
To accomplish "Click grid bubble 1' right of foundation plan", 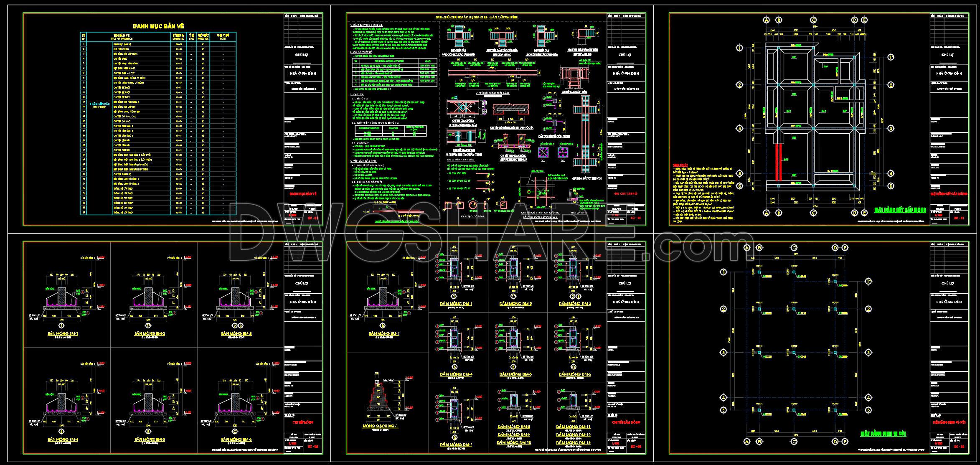I will (890, 57).
